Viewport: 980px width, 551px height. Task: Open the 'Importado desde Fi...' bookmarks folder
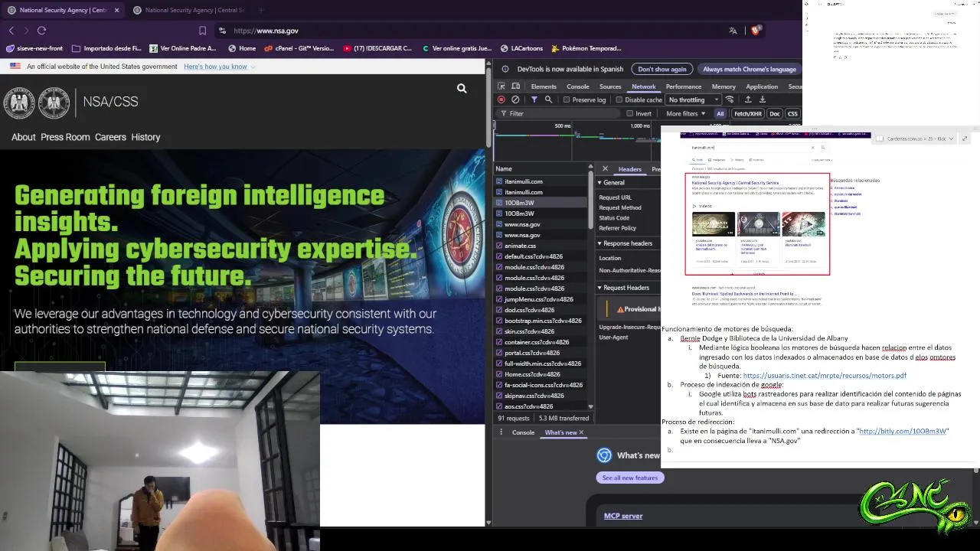106,48
